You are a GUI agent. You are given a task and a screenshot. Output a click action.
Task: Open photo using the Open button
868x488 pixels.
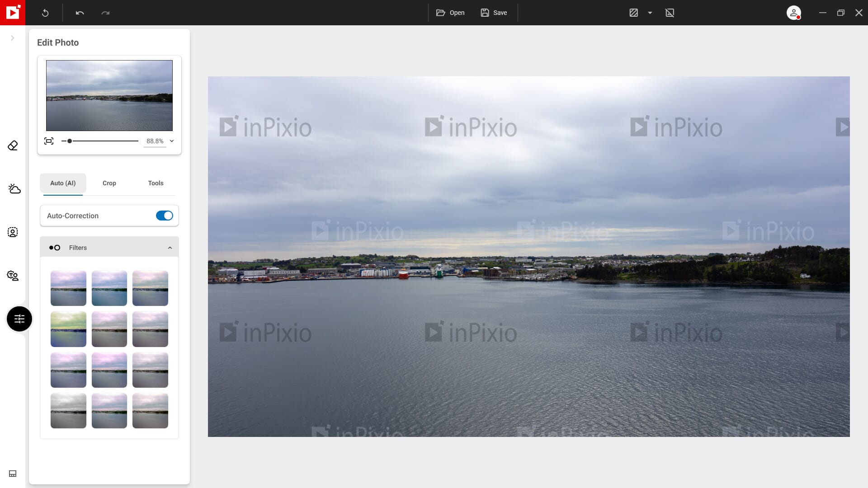pyautogui.click(x=451, y=13)
